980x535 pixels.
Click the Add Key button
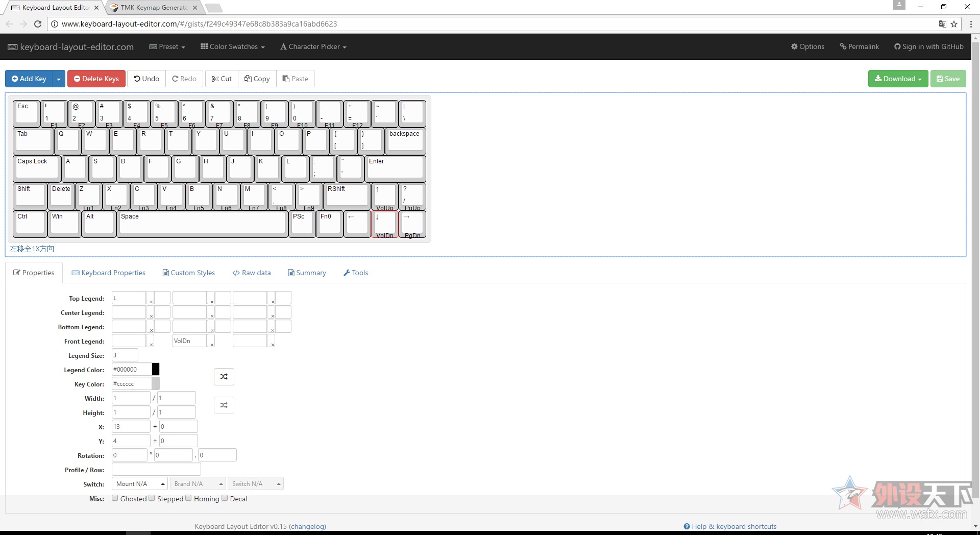click(29, 79)
